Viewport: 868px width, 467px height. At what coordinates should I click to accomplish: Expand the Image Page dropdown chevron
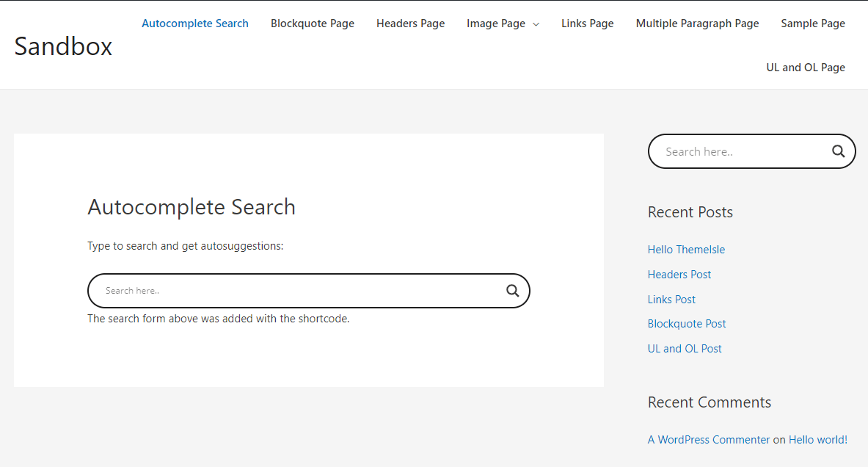tap(535, 23)
